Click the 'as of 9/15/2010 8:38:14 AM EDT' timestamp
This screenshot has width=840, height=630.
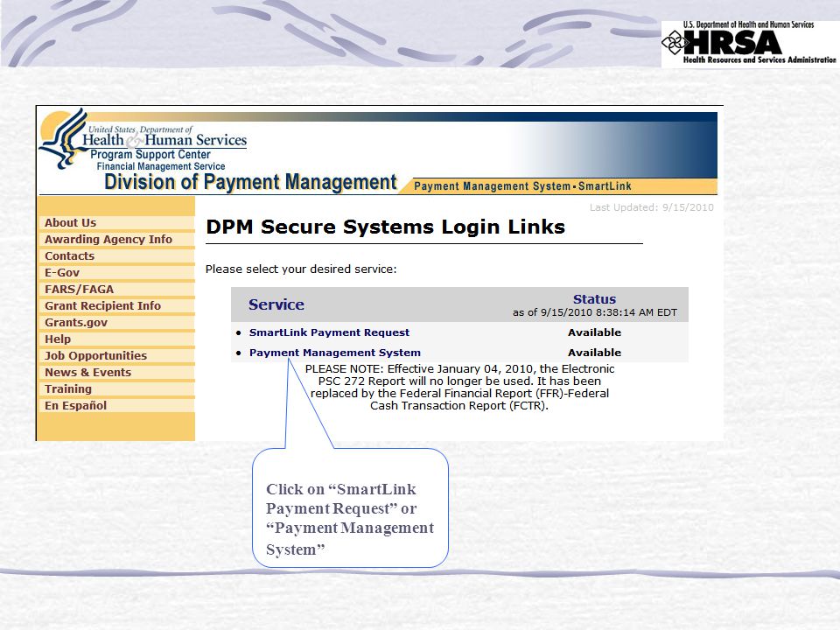click(595, 312)
